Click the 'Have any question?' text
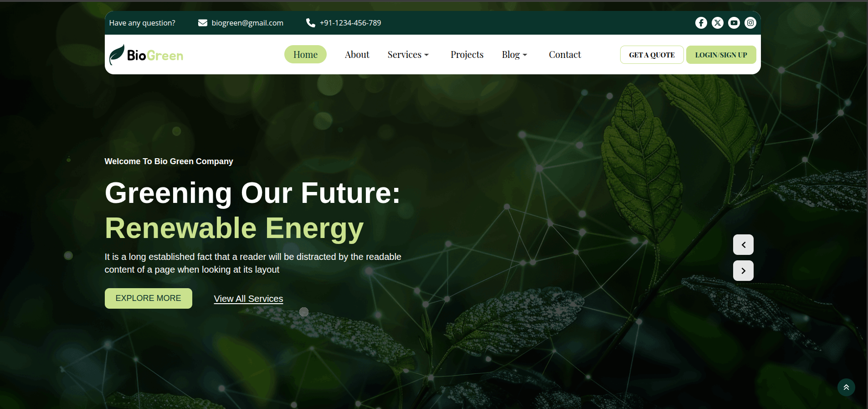 (142, 23)
